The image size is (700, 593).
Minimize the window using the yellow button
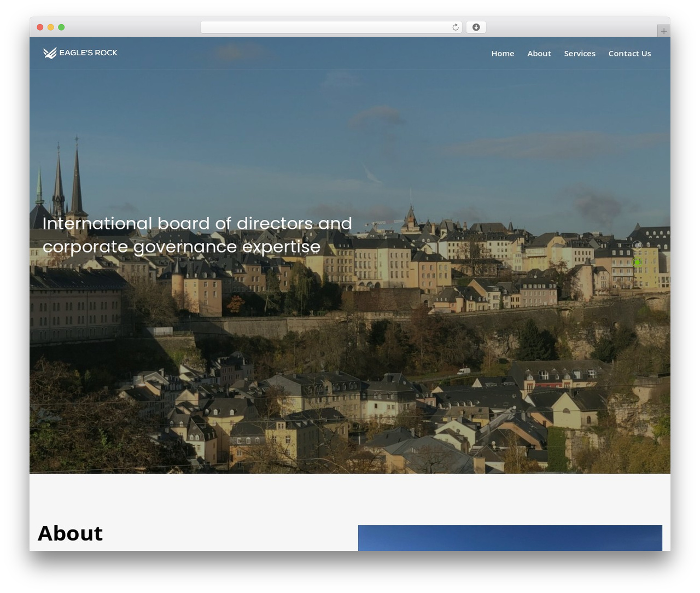51,27
